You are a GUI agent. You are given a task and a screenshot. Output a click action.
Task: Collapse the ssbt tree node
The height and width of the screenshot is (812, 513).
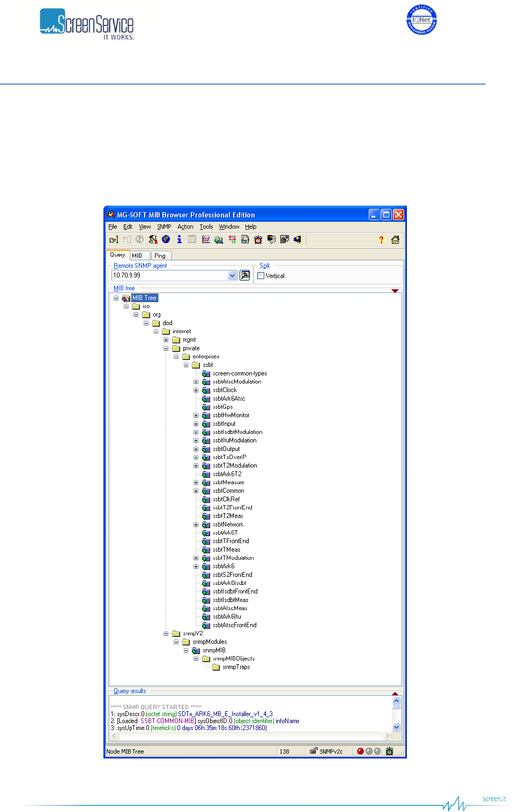(x=186, y=365)
